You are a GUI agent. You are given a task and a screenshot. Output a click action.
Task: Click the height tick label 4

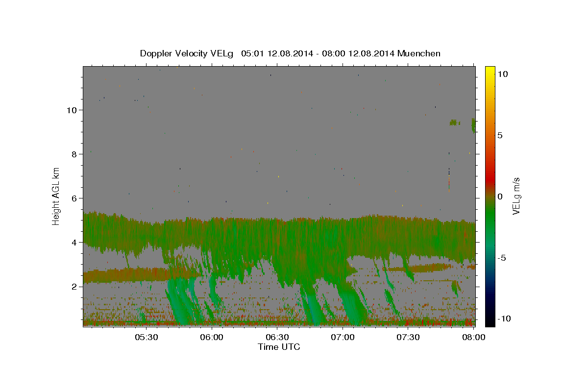click(73, 242)
